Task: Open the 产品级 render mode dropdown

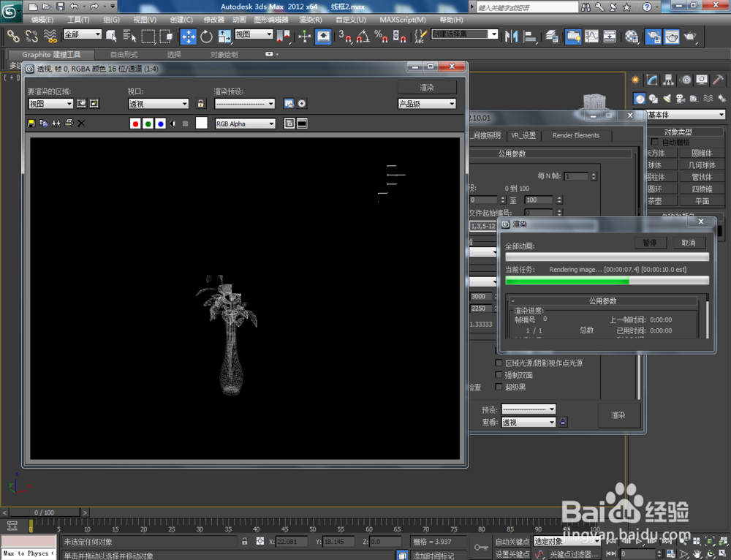Action: click(427, 104)
